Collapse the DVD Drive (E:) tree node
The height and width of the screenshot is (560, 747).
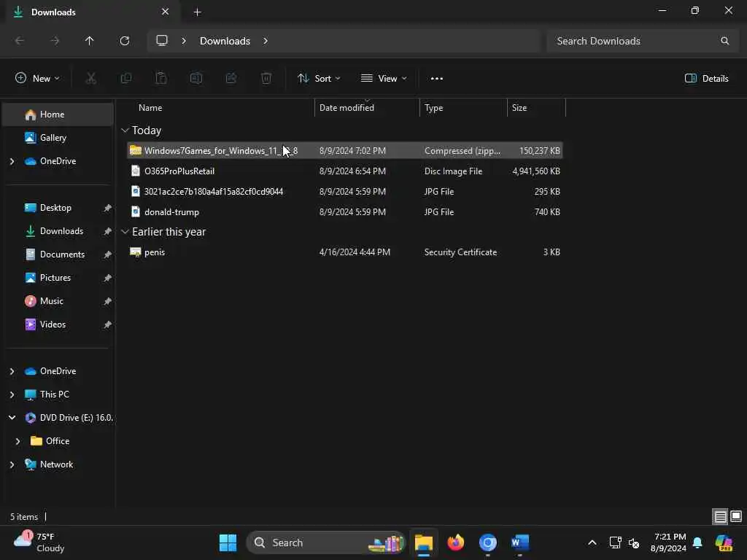pyautogui.click(x=12, y=418)
